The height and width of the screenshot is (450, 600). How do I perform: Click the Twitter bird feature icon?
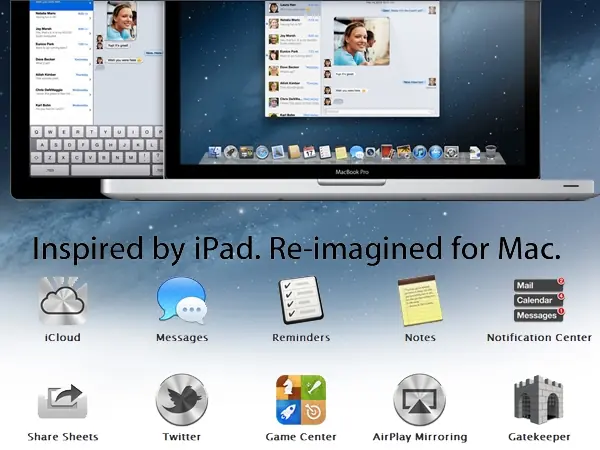[x=182, y=399]
